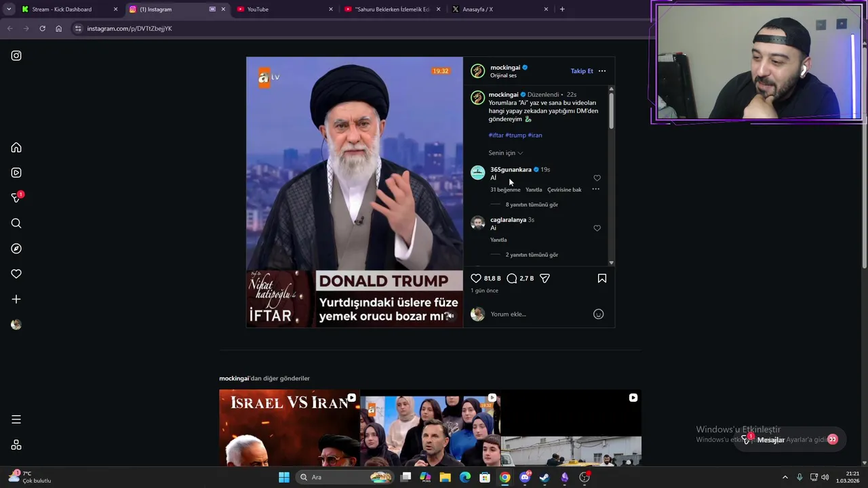The image size is (868, 488).
Task: Expand '2 yanıtın tümünü gör' replies
Action: (x=532, y=255)
